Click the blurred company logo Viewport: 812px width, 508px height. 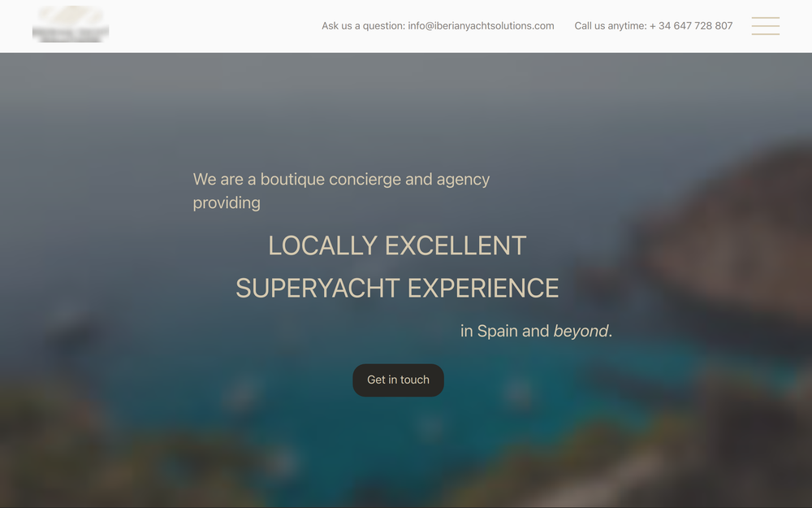(x=71, y=24)
